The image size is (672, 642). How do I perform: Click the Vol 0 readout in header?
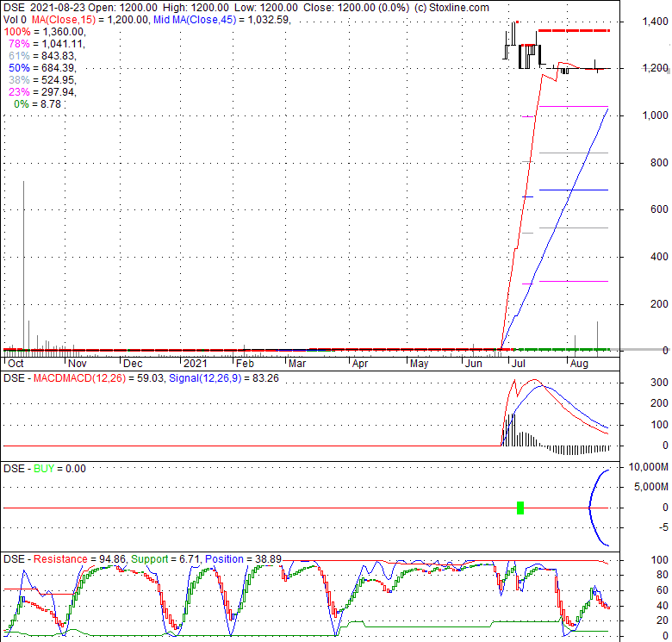15,20
